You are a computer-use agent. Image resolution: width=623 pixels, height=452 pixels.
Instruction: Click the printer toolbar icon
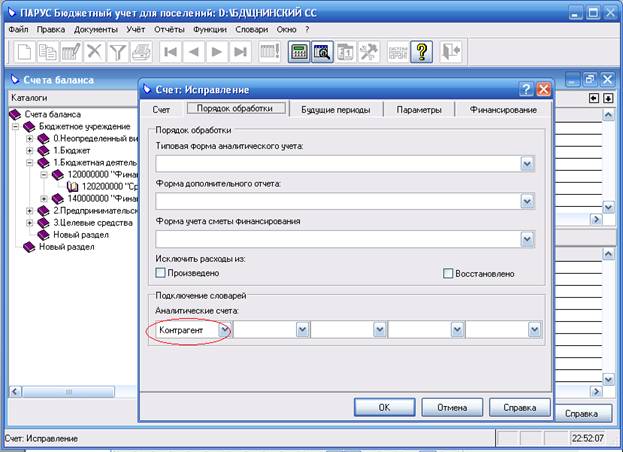coord(141,52)
